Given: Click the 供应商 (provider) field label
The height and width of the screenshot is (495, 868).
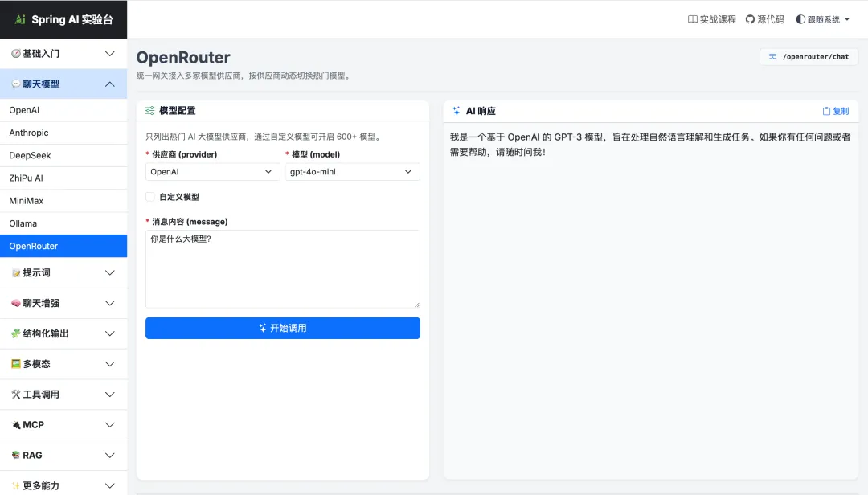Looking at the screenshot, I should pyautogui.click(x=184, y=154).
